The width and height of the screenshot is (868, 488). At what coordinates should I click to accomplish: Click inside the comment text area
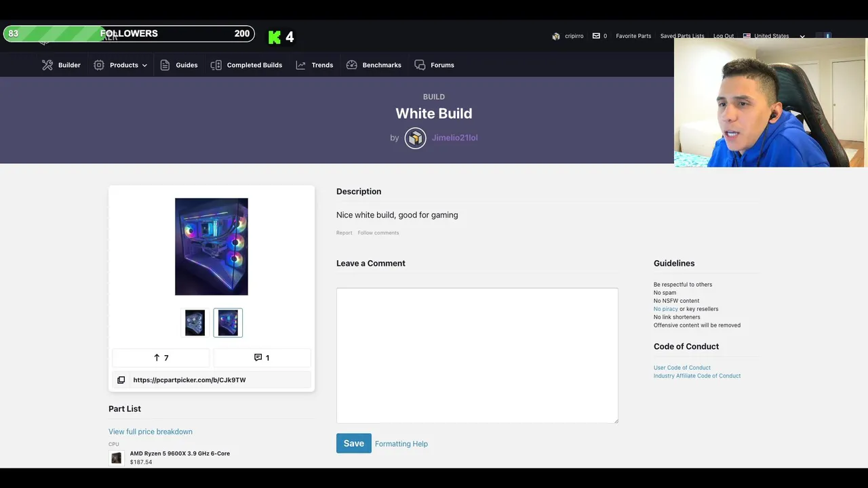pyautogui.click(x=477, y=356)
